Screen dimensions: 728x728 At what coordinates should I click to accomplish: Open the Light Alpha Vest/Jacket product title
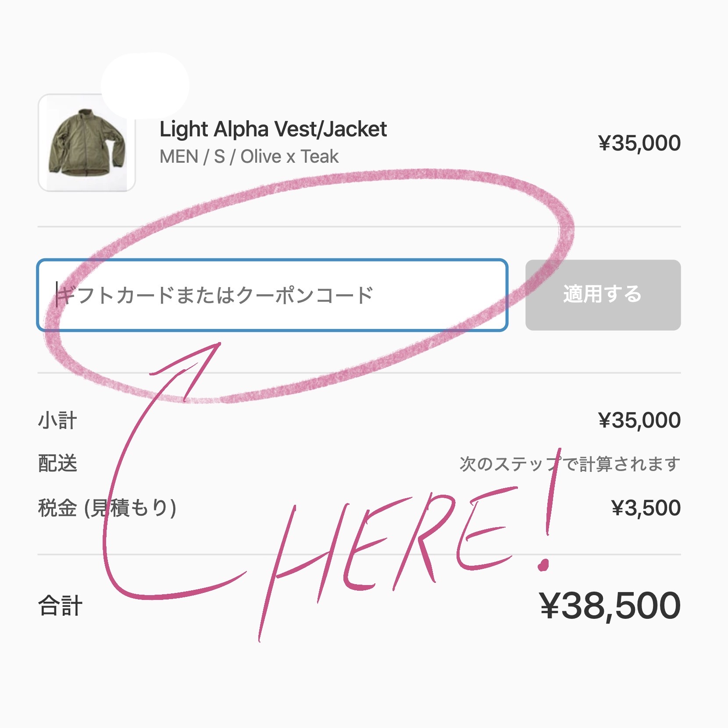pyautogui.click(x=273, y=129)
